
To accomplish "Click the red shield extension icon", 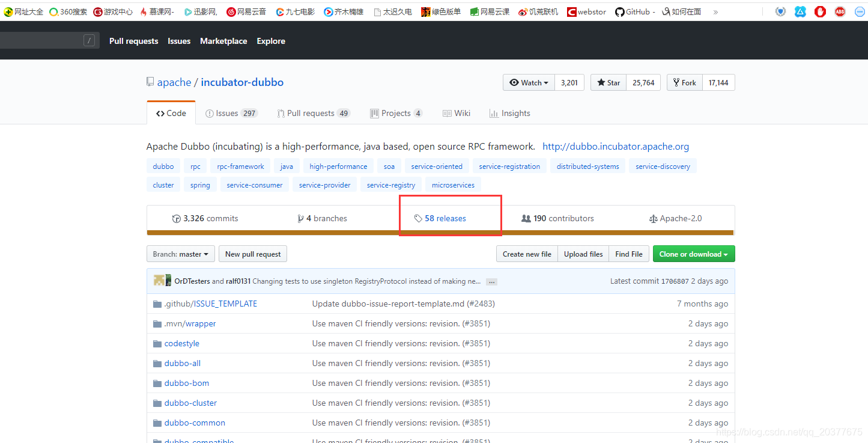I will tap(820, 11).
